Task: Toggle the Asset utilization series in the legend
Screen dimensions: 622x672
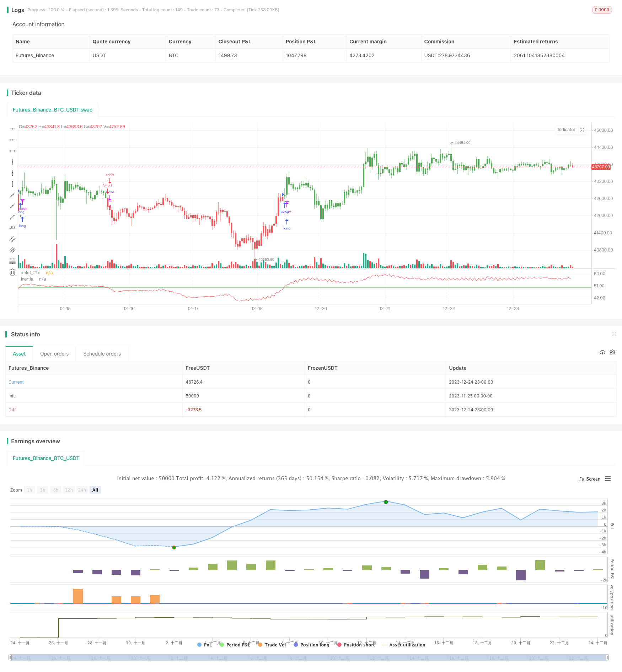Action: [403, 645]
